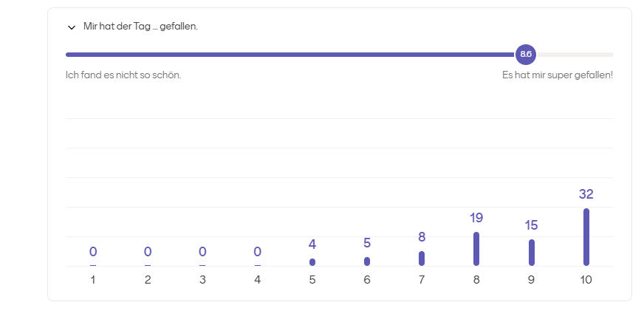The width and height of the screenshot is (644, 322).
Task: Collapse the 'Mir hat der Tag' question chevron
Action: 72,27
